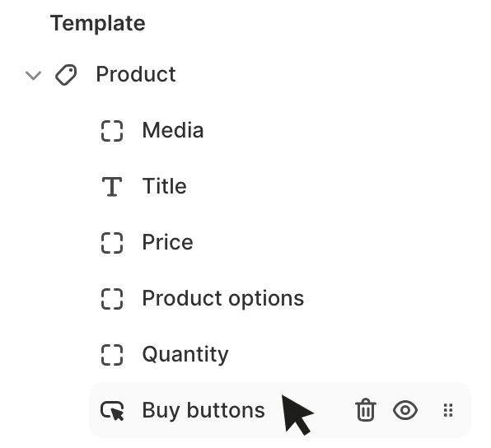491x448 pixels.
Task: Click the Quantity block icon
Action: click(x=112, y=355)
